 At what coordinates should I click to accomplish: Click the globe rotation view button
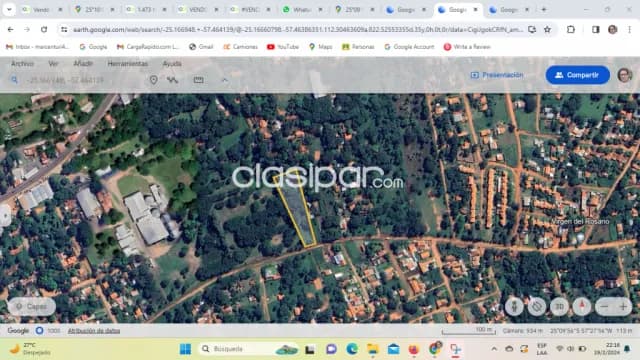[x=537, y=307]
